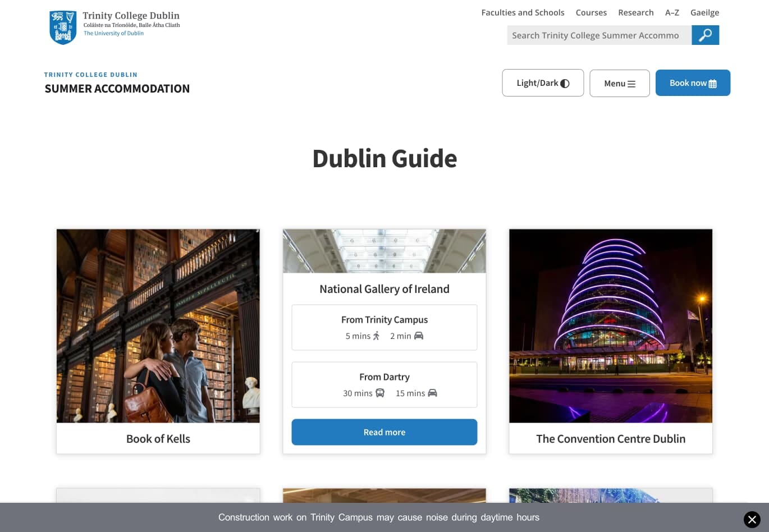769x532 pixels.
Task: Focus the Search Trinity College Summer Accommodation field
Action: pyautogui.click(x=599, y=35)
